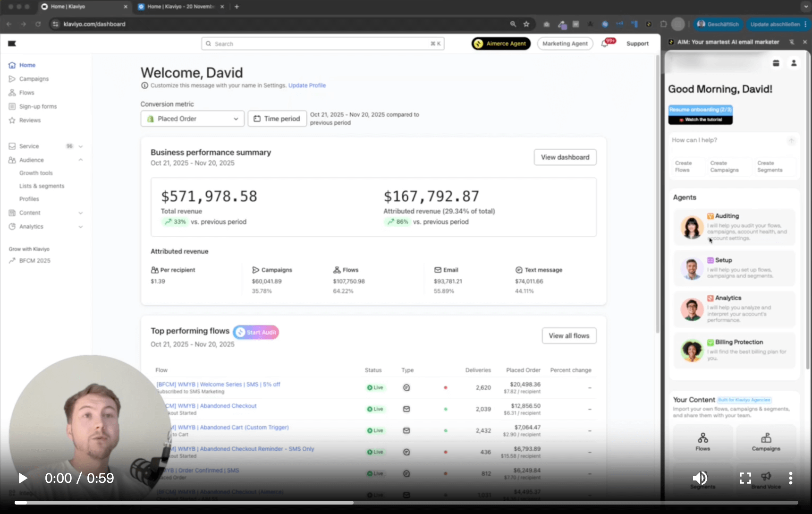
Task: Follow the Update Profile link
Action: pos(307,86)
